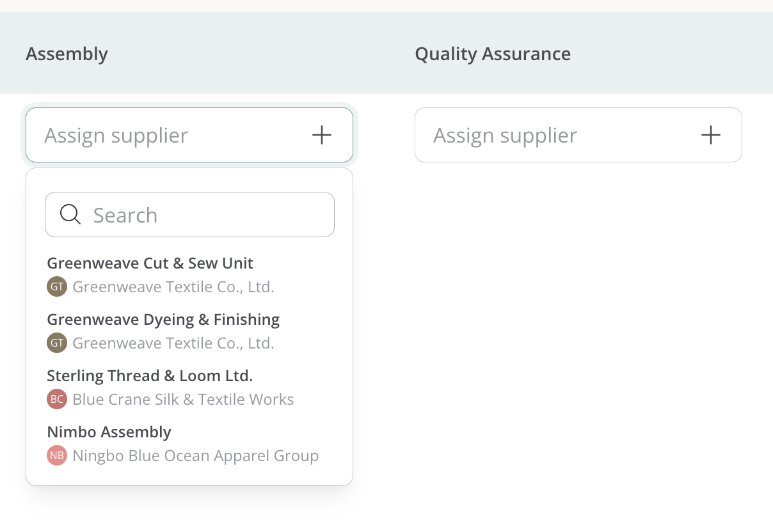Click Greenweave Textile Co., Ltd. under Cut & Sew Unit
773x532 pixels.
pos(173,287)
